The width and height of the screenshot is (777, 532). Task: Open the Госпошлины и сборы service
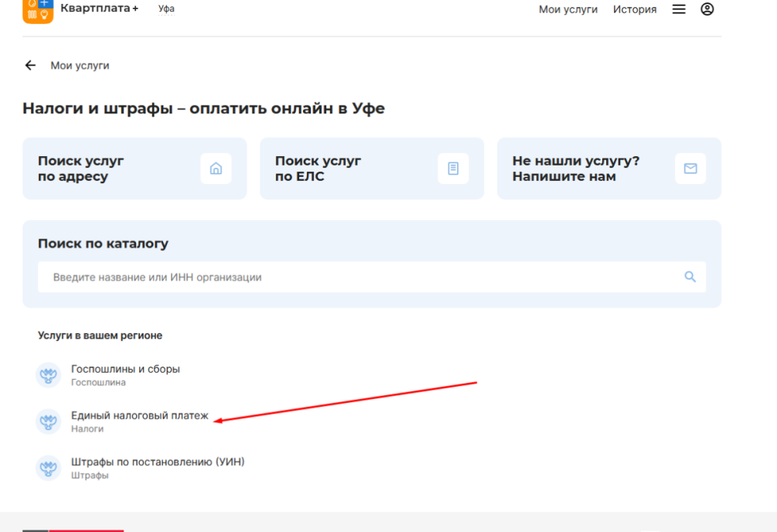point(125,370)
